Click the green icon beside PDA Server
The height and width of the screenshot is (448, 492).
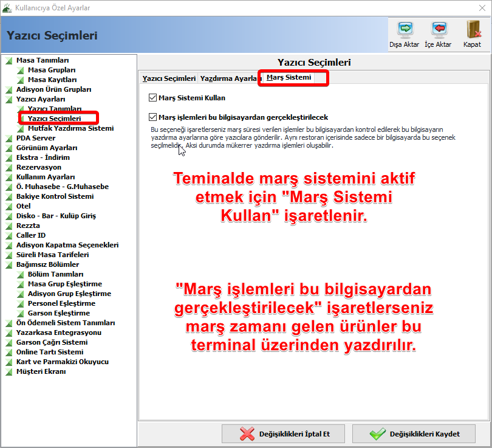coord(9,139)
